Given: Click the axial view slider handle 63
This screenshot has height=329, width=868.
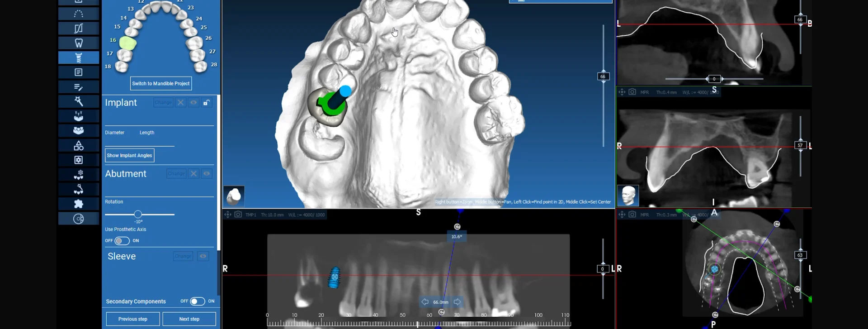Looking at the screenshot, I should tap(800, 255).
